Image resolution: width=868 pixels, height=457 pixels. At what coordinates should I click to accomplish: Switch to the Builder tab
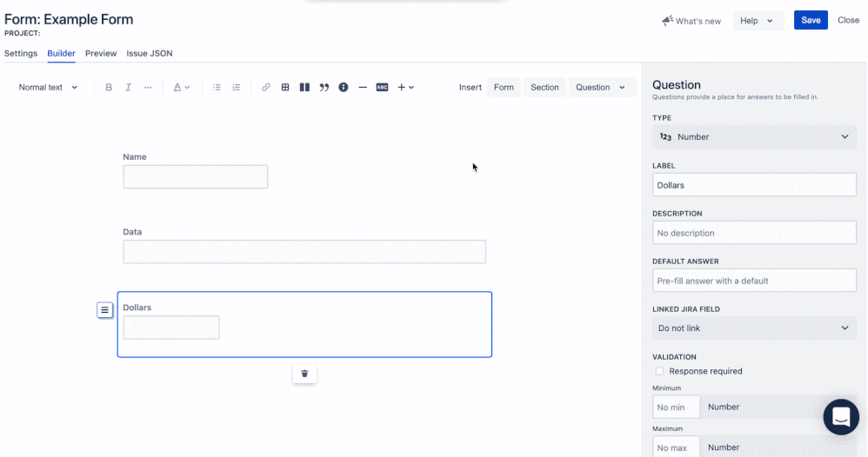(x=61, y=53)
